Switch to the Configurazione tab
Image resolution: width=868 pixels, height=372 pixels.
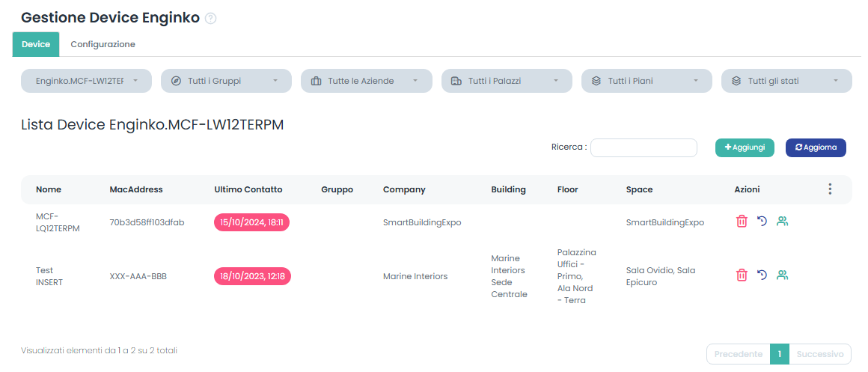103,45
